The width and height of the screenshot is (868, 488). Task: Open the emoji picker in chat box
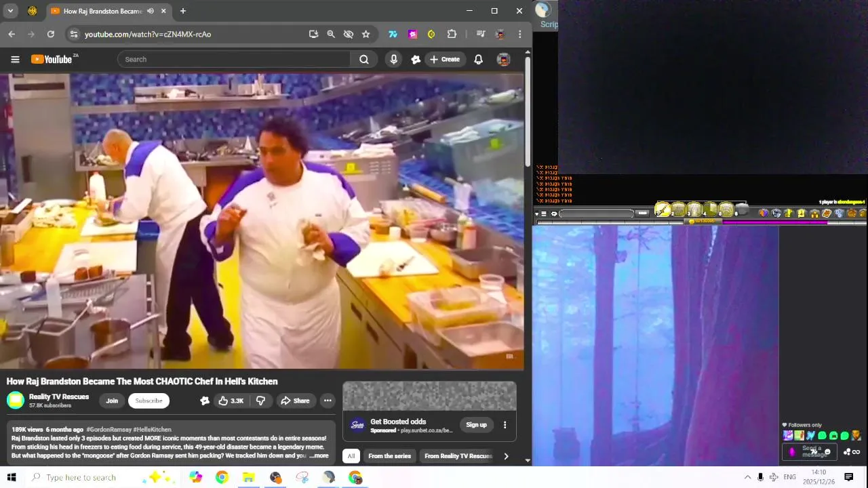click(x=827, y=452)
